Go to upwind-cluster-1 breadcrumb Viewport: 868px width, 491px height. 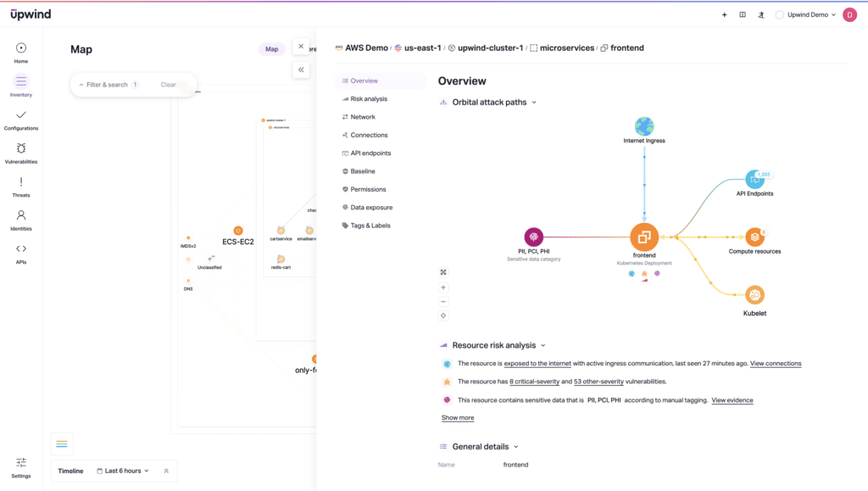(x=490, y=48)
